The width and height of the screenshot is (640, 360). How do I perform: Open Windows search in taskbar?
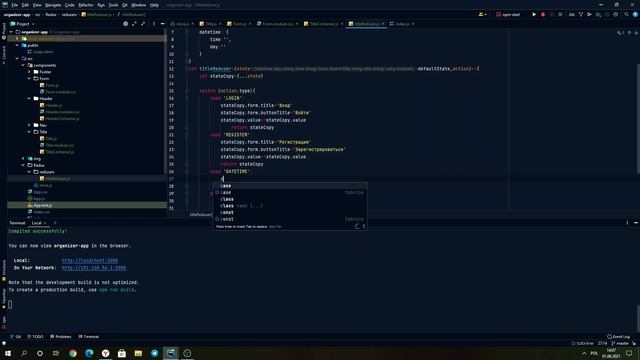[x=24, y=353]
